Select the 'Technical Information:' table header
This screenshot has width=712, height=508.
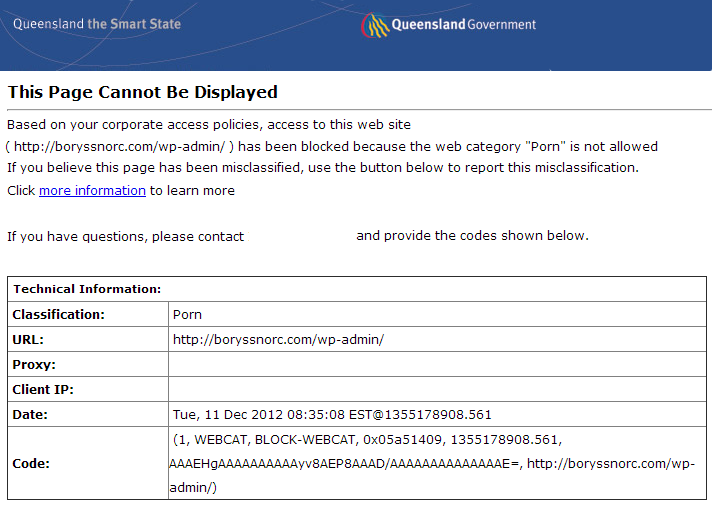point(87,289)
